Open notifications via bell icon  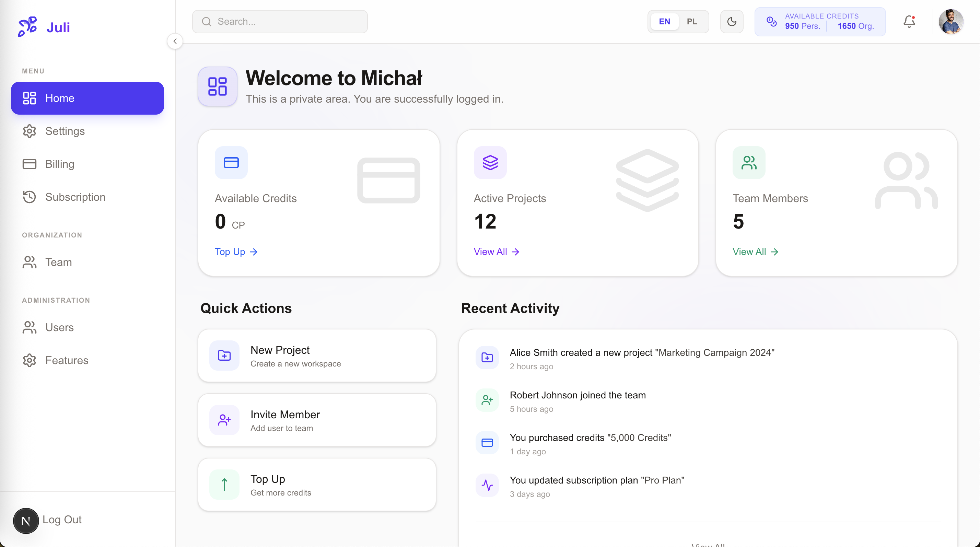tap(909, 22)
